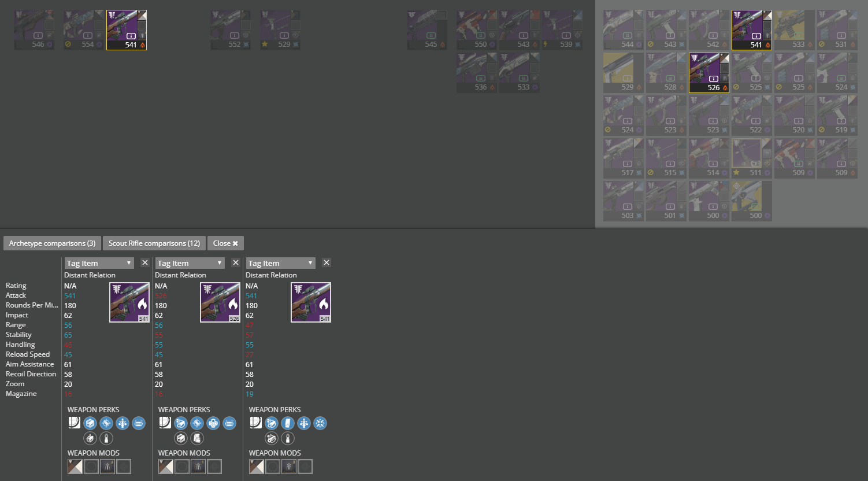Remove first Distant Relation from comparison
The image size is (868, 481).
[145, 262]
